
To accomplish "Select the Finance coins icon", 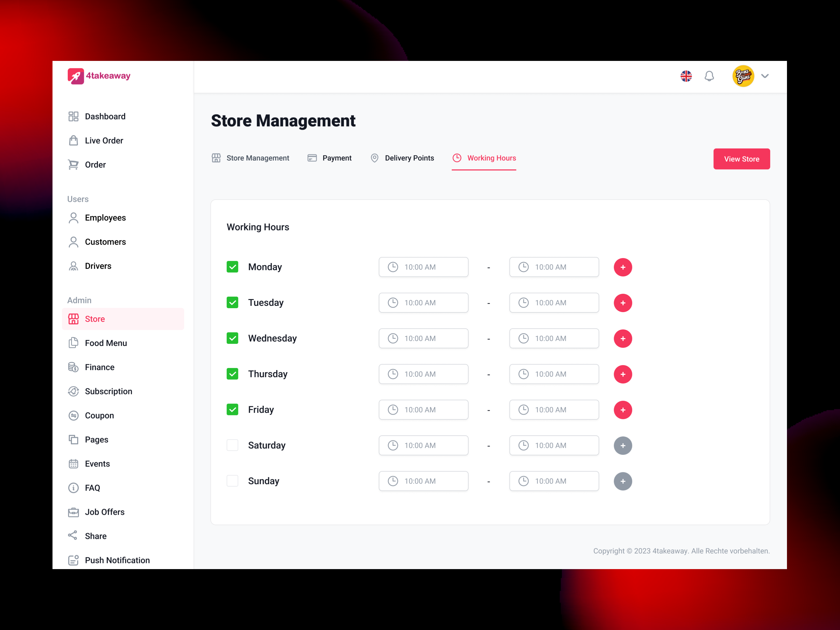I will (x=74, y=367).
